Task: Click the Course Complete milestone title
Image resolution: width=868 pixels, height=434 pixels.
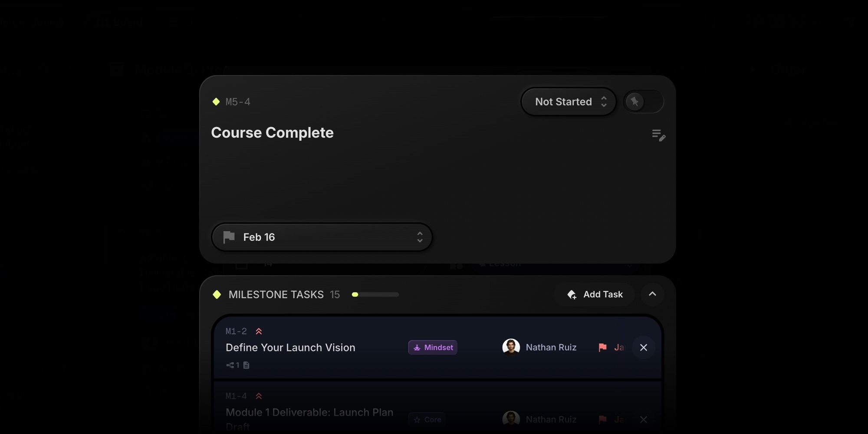Action: [x=272, y=133]
